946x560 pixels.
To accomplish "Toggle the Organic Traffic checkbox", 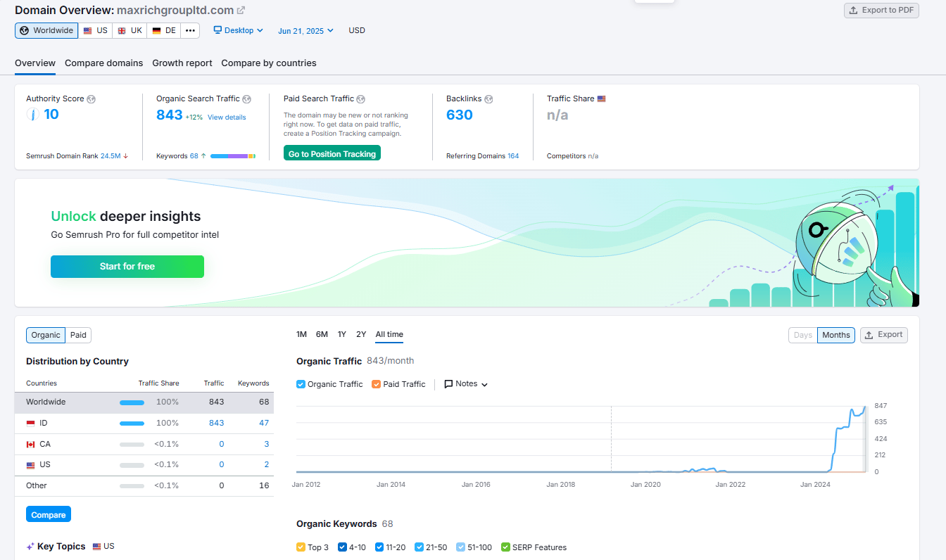I will point(301,384).
